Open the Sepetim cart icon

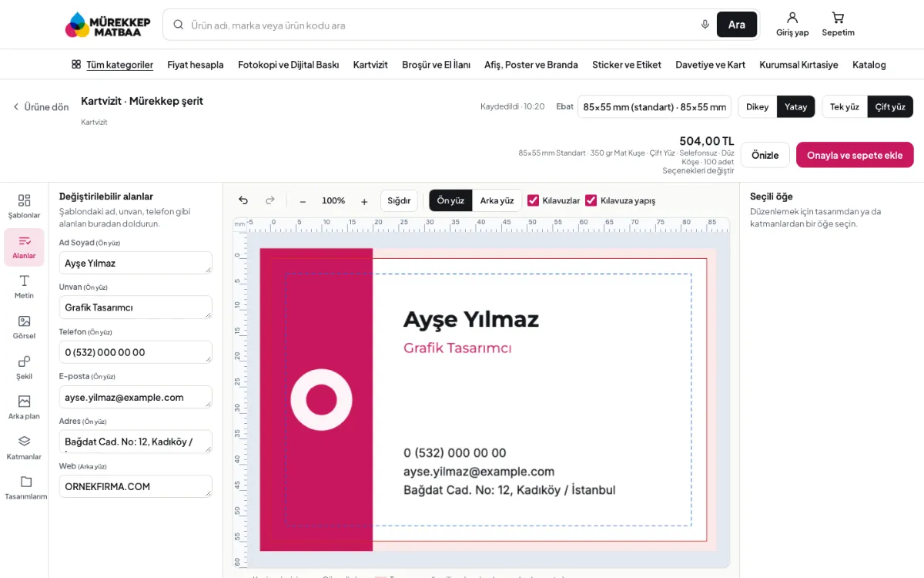point(838,25)
